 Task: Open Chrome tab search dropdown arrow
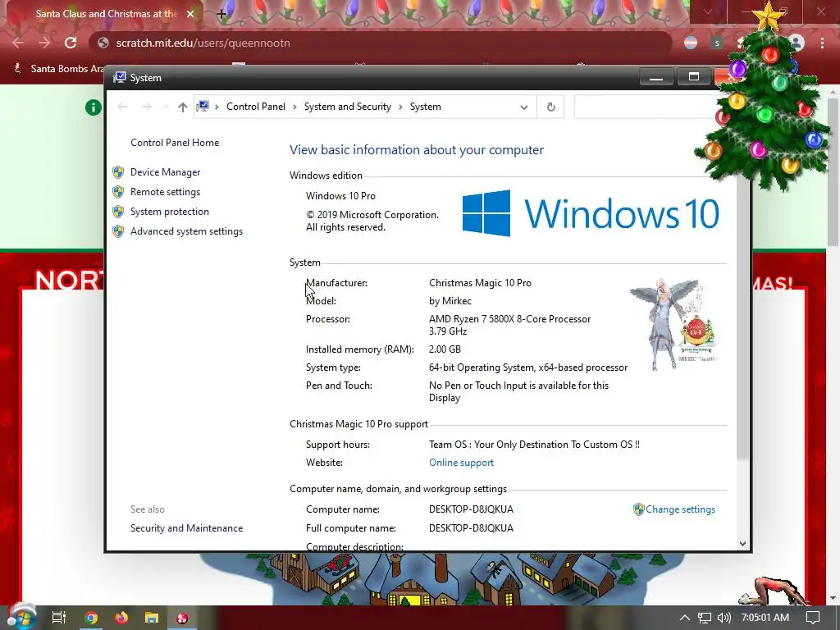coord(707,11)
